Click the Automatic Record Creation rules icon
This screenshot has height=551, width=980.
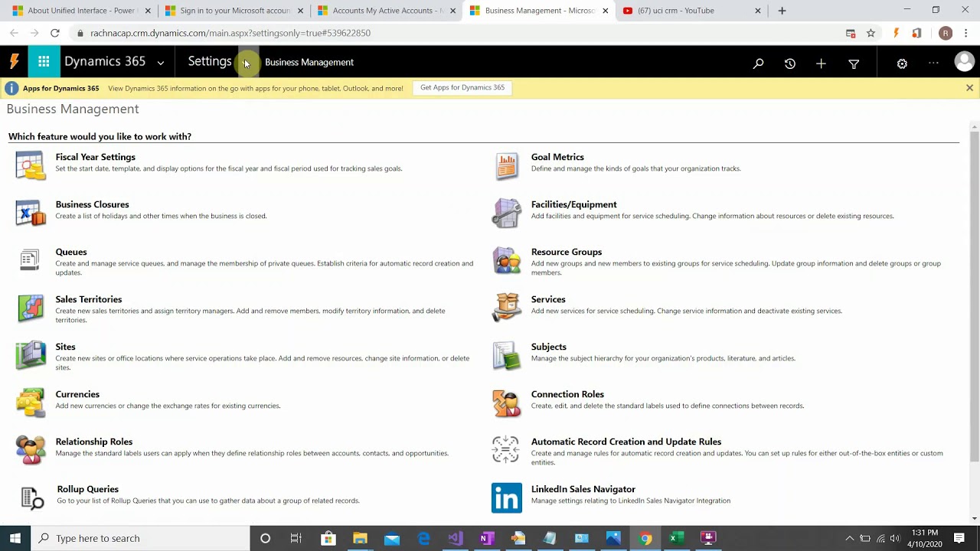coord(505,450)
